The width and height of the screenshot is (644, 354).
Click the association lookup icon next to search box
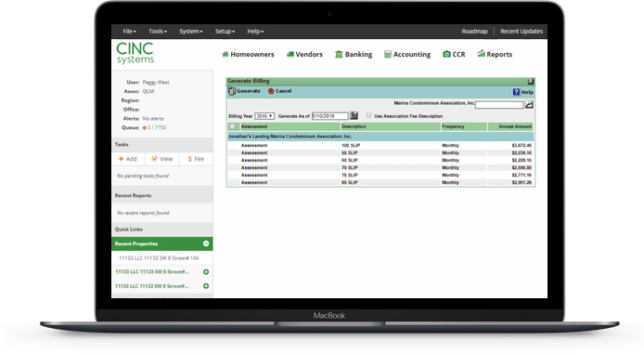tap(529, 104)
